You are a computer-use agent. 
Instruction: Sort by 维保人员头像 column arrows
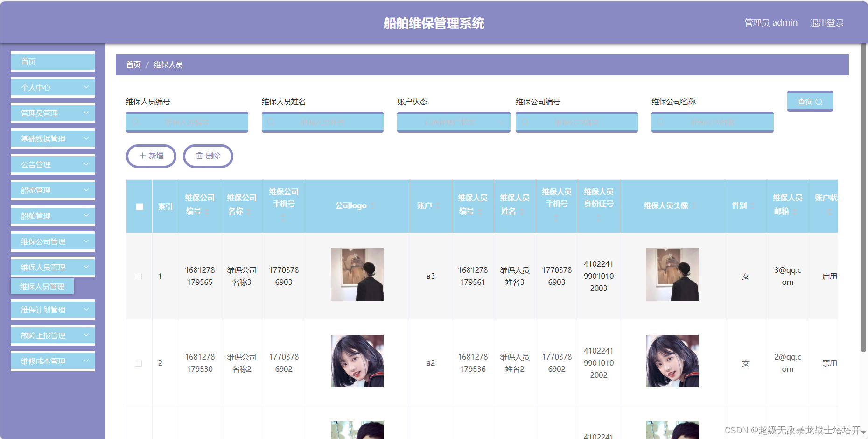click(x=694, y=206)
